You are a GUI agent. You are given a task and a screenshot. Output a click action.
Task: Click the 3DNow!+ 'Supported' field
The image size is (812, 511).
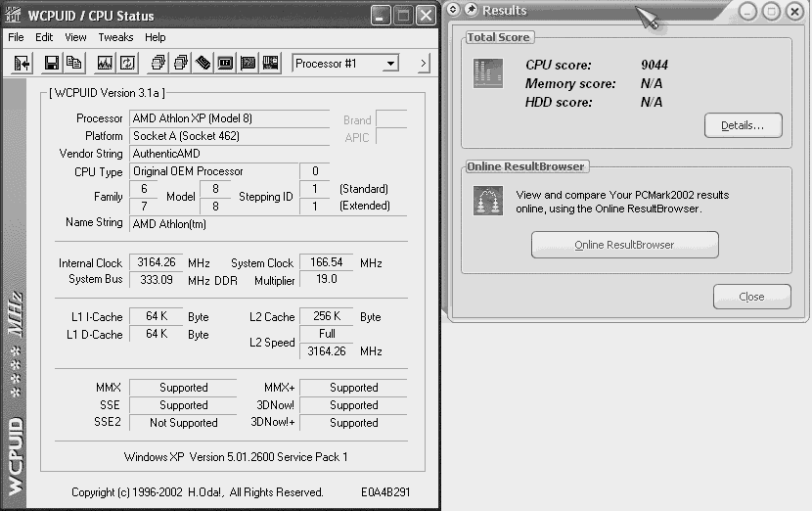(x=354, y=423)
